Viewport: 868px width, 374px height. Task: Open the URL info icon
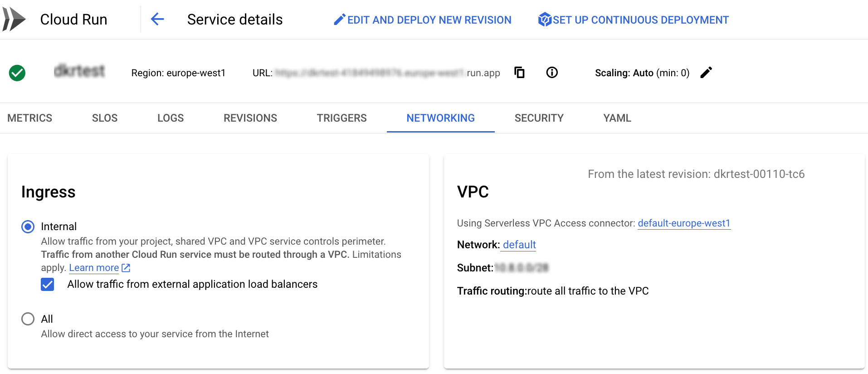tap(552, 73)
